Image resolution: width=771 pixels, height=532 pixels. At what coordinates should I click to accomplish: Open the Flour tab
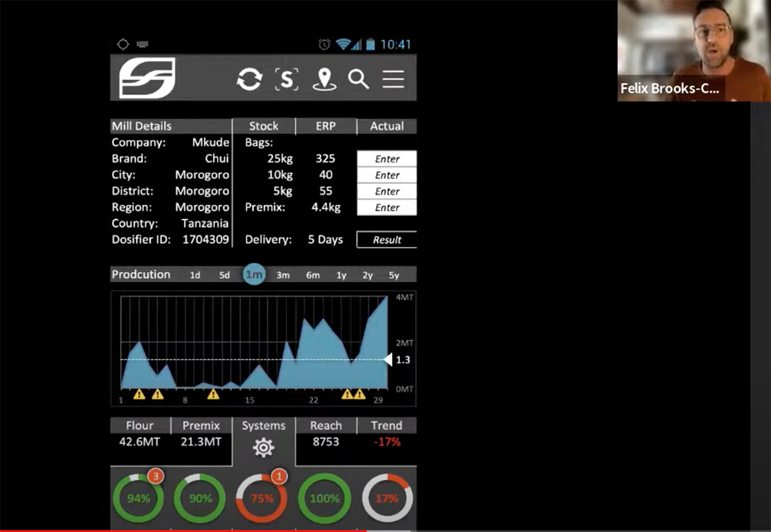pyautogui.click(x=140, y=426)
